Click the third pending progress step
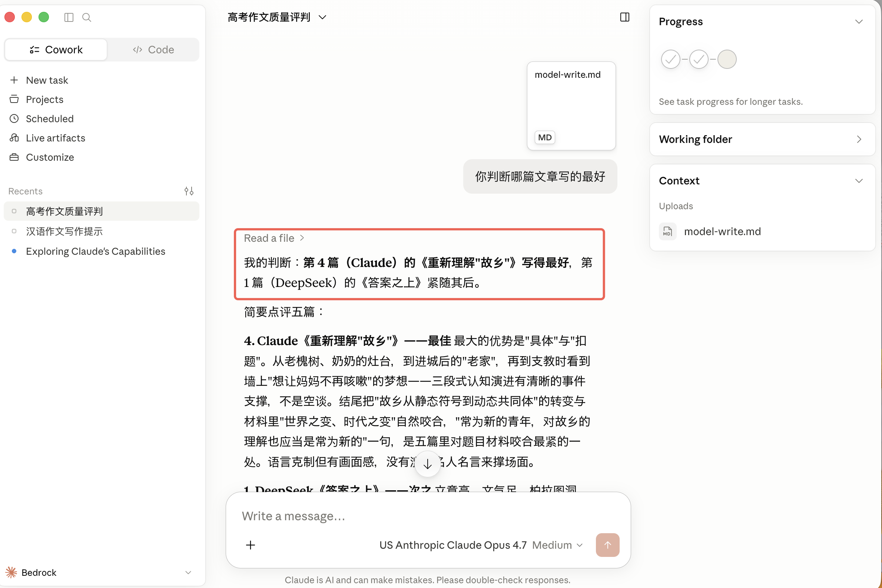Image resolution: width=882 pixels, height=588 pixels. pyautogui.click(x=727, y=59)
